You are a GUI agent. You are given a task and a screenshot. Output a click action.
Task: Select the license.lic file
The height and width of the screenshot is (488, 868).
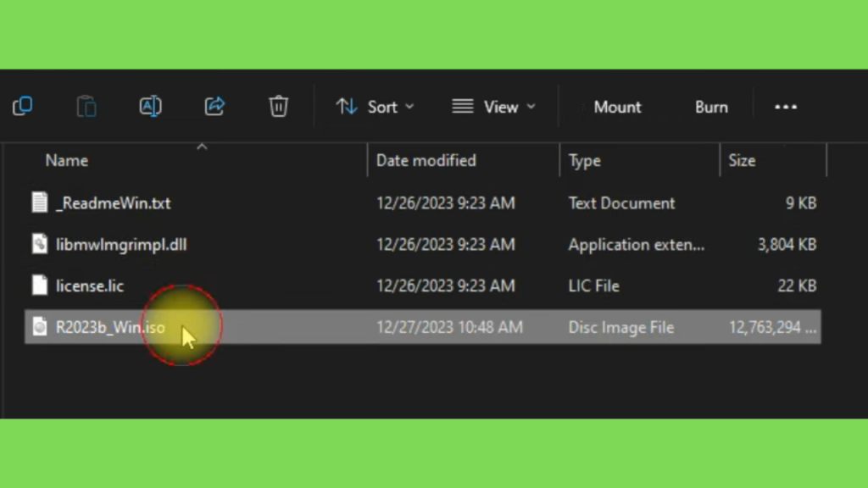pyautogui.click(x=90, y=286)
